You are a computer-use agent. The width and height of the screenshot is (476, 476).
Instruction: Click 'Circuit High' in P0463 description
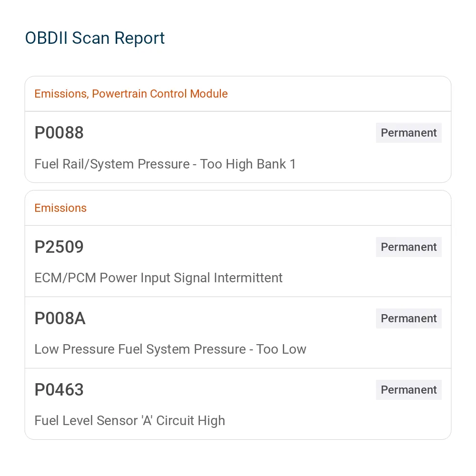point(191,421)
